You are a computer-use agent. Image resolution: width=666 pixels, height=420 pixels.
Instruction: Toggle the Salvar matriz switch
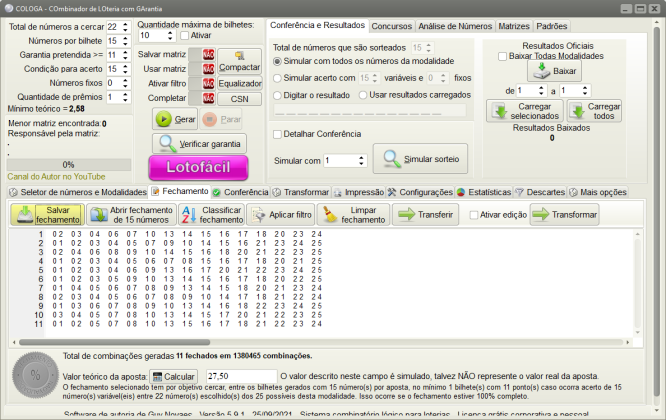tap(208, 54)
